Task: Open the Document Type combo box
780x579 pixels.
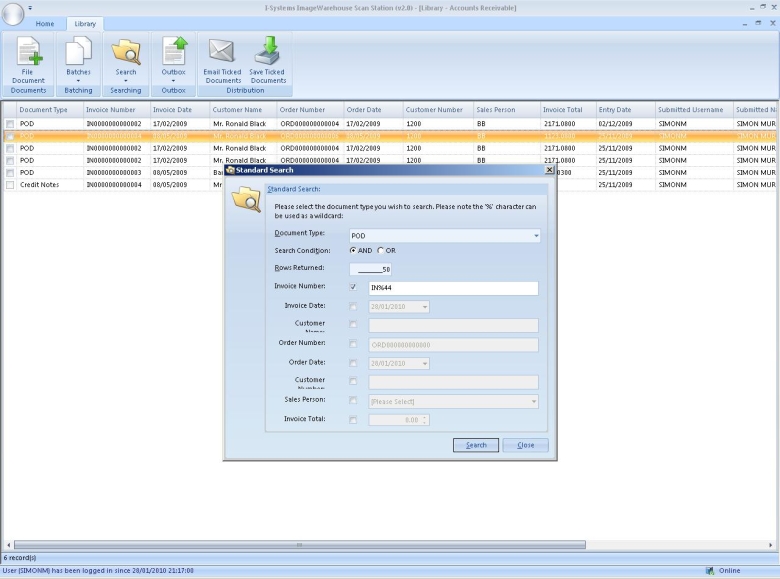Action: (445, 236)
